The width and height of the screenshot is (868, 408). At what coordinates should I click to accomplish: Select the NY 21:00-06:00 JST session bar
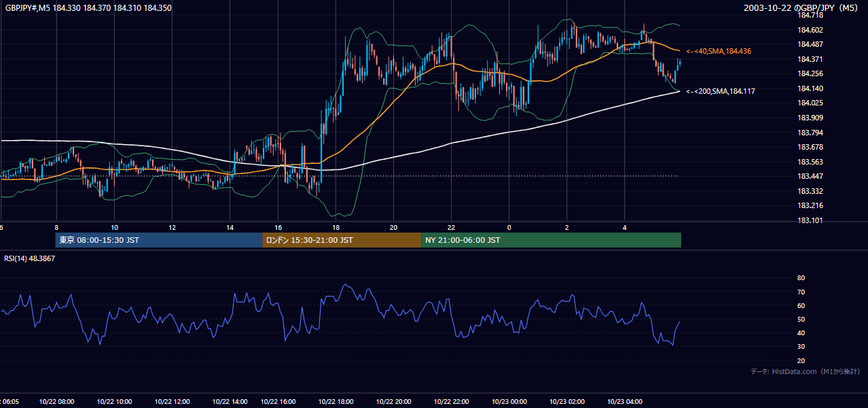click(x=551, y=240)
